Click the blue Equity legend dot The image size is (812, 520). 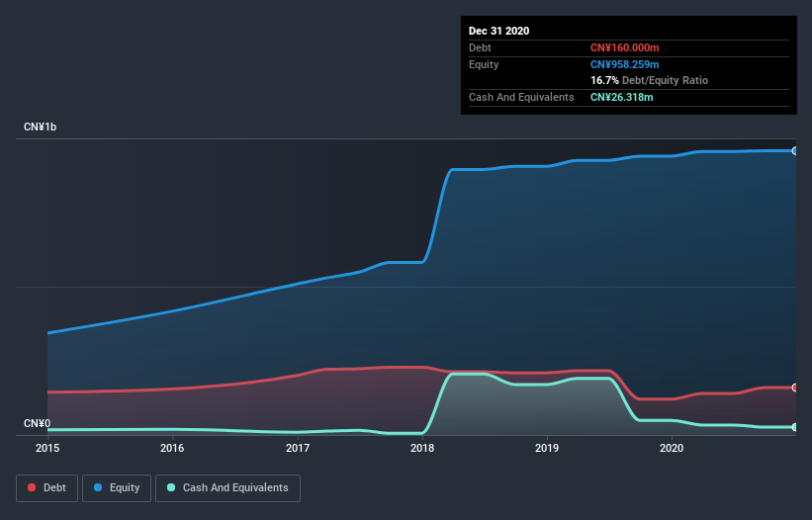(98, 487)
